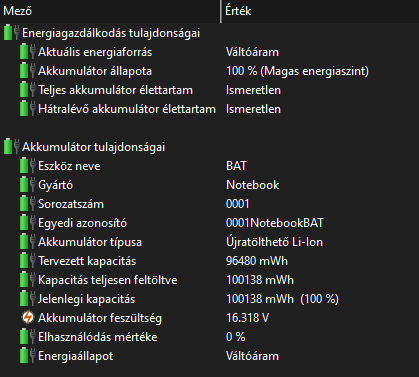Screen dimensions: 419x377
Task: Select the Egyedi azonosító entry
Action: tap(209, 223)
